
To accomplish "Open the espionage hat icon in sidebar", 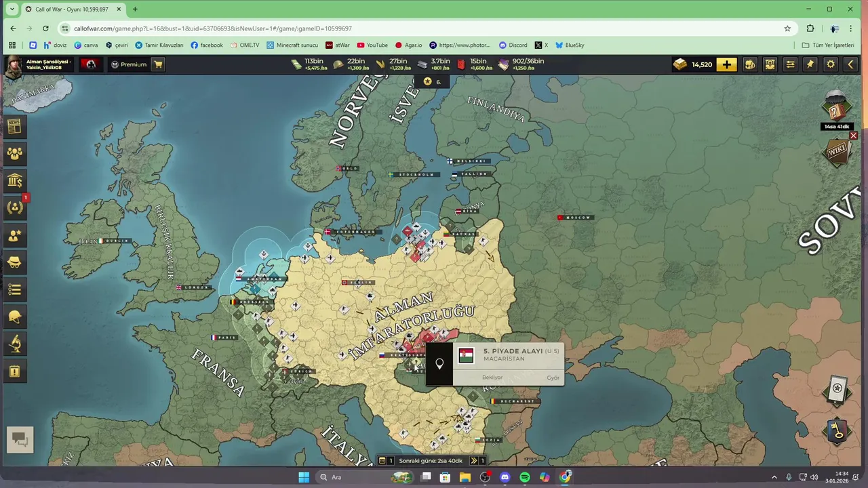I will (15, 262).
